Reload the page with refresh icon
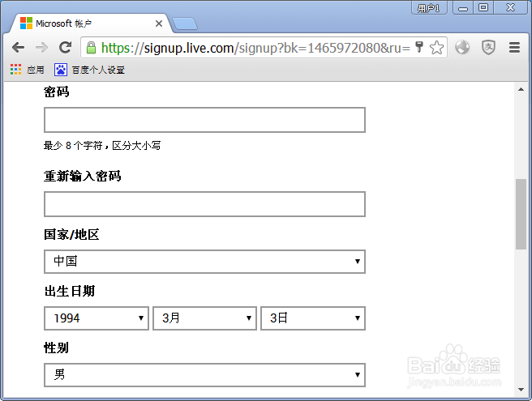532x401 pixels. pos(65,48)
